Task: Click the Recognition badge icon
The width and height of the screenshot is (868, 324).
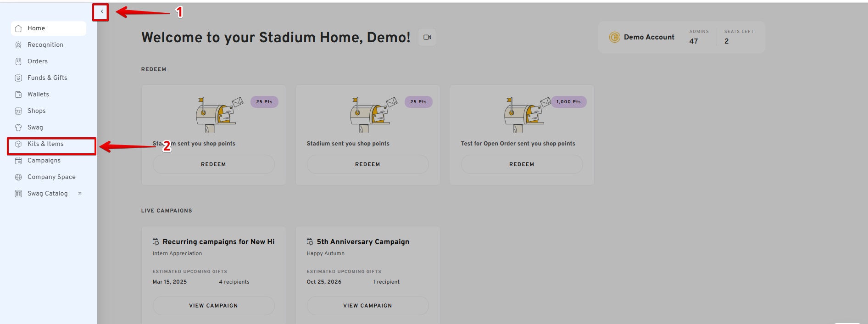Action: point(18,45)
